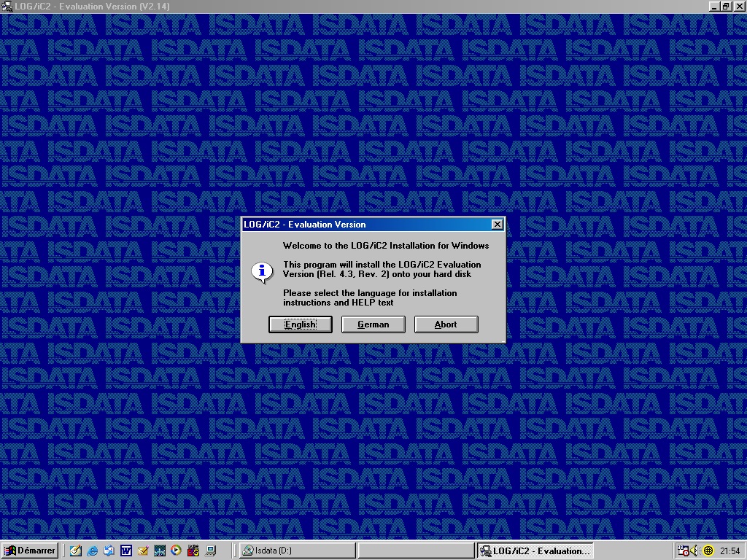Click the first notepad quick launch icon
747x560 pixels.
point(76,551)
